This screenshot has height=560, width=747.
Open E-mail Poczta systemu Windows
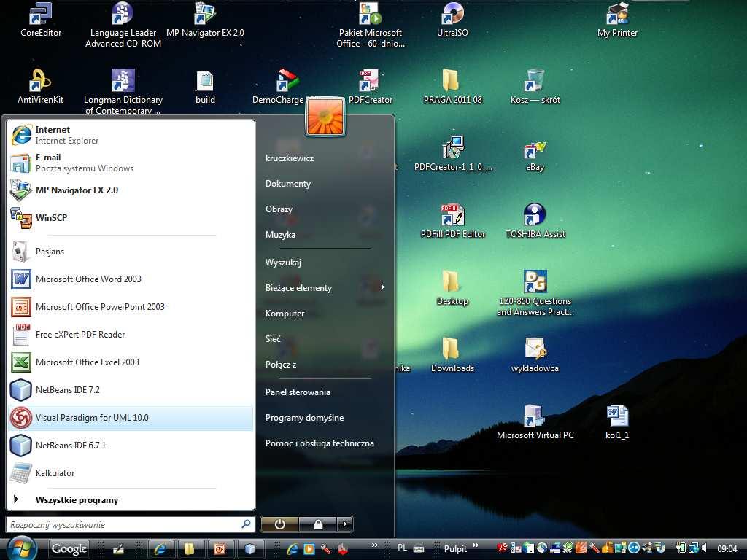tap(131, 163)
